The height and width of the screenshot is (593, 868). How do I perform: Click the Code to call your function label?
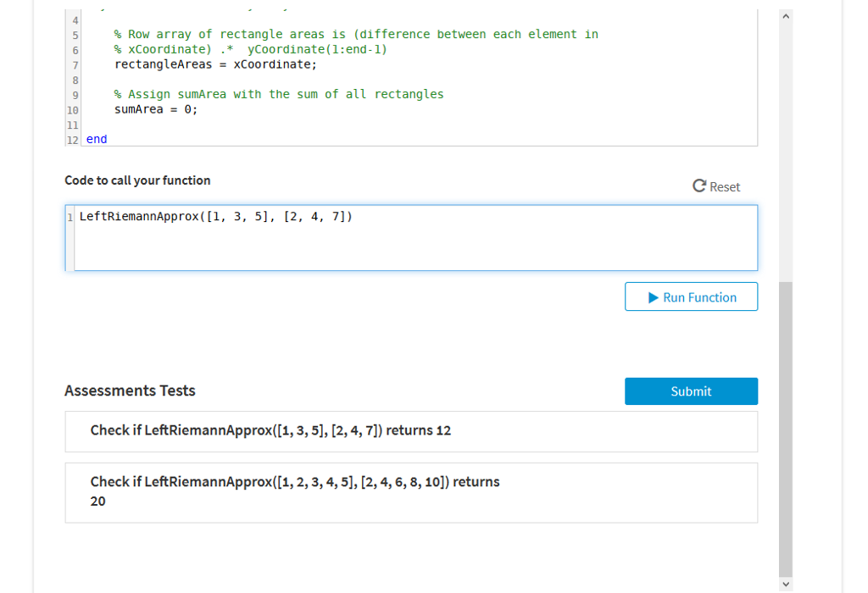coord(137,180)
